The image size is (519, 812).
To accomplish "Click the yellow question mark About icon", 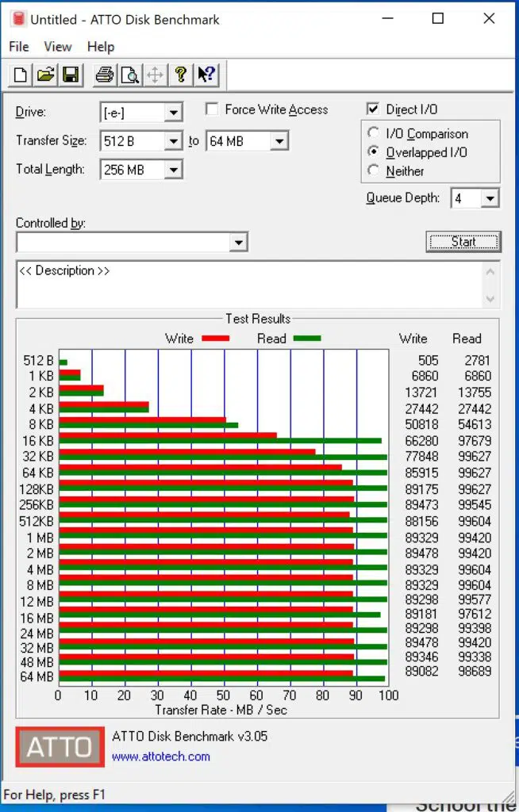I will [180, 75].
